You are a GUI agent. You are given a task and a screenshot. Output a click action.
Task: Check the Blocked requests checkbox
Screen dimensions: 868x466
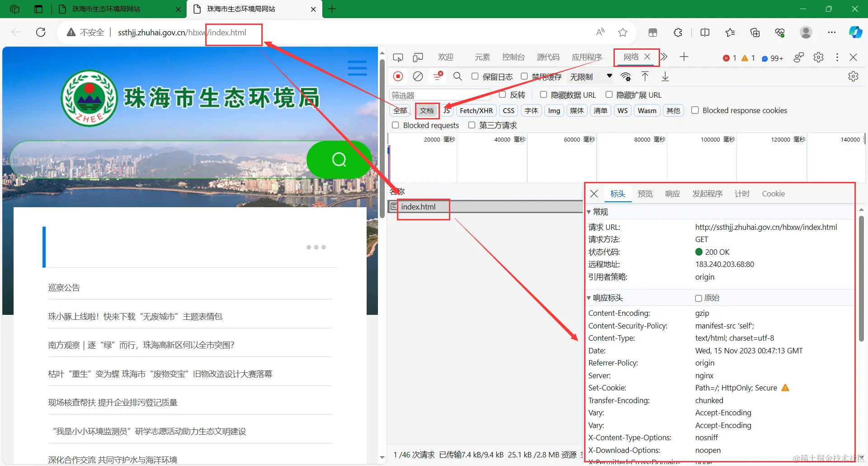396,125
